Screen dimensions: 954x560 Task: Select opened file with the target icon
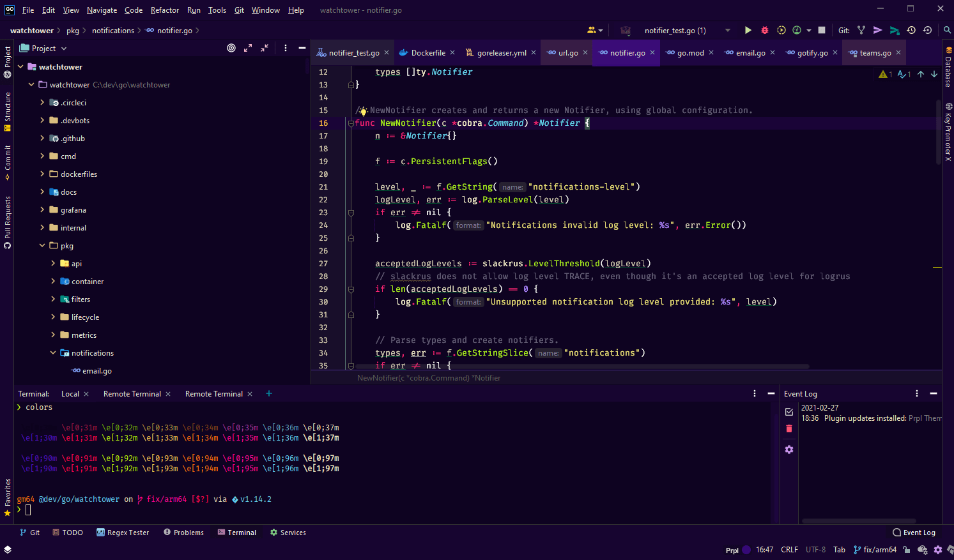(231, 48)
